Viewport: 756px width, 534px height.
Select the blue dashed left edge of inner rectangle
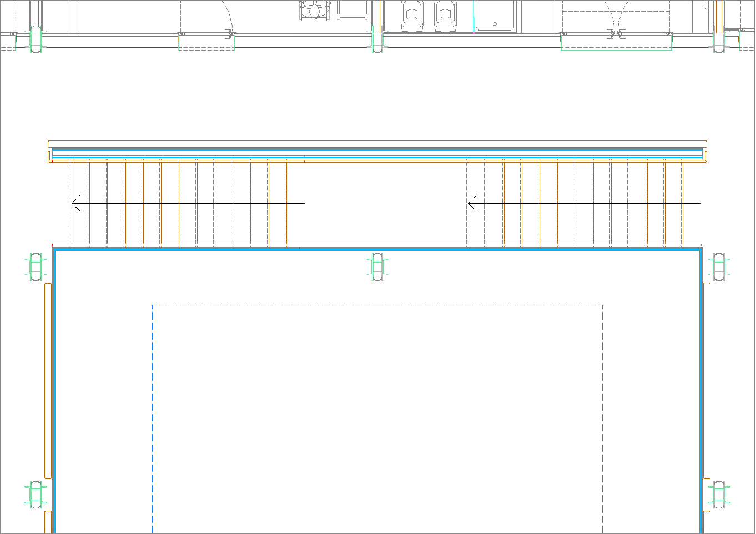(152, 416)
